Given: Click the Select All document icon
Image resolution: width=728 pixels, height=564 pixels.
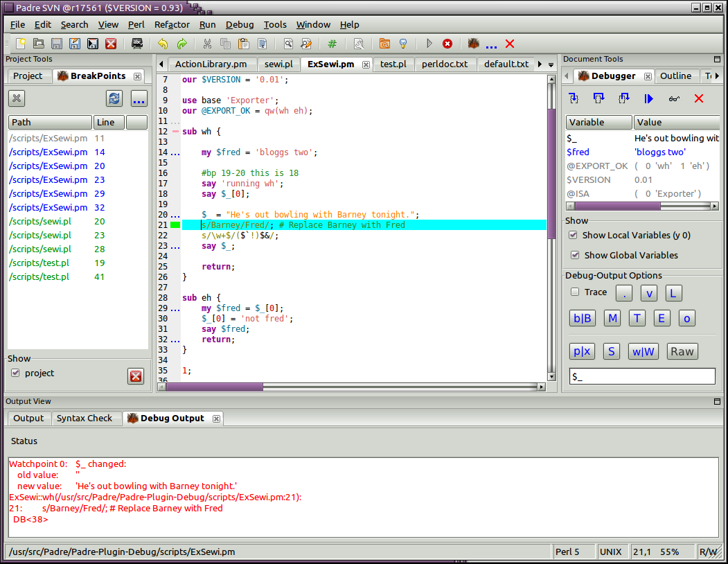Looking at the screenshot, I should pos(262,44).
